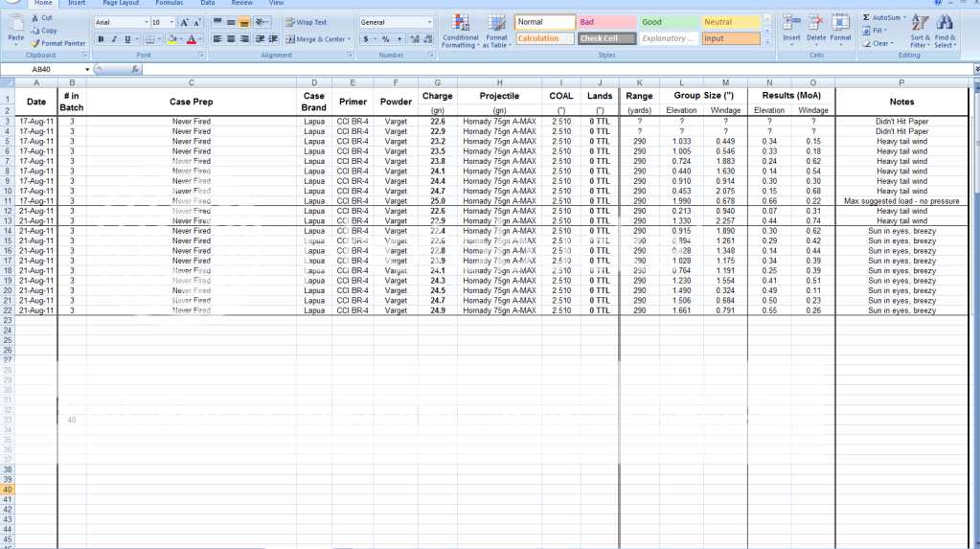Image resolution: width=980 pixels, height=549 pixels.
Task: Apply the Good cell style
Action: (669, 22)
